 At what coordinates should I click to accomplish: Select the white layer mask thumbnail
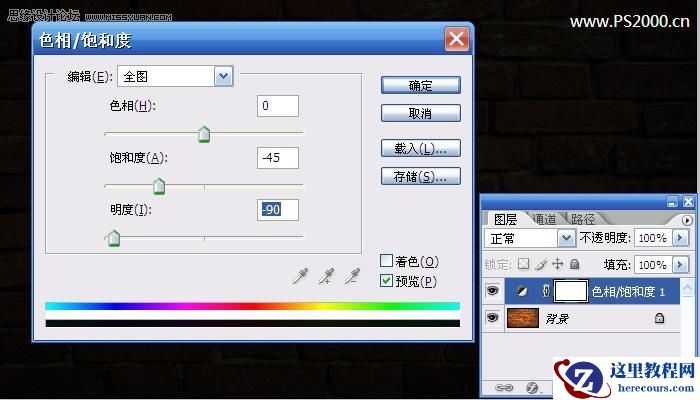pyautogui.click(x=571, y=291)
